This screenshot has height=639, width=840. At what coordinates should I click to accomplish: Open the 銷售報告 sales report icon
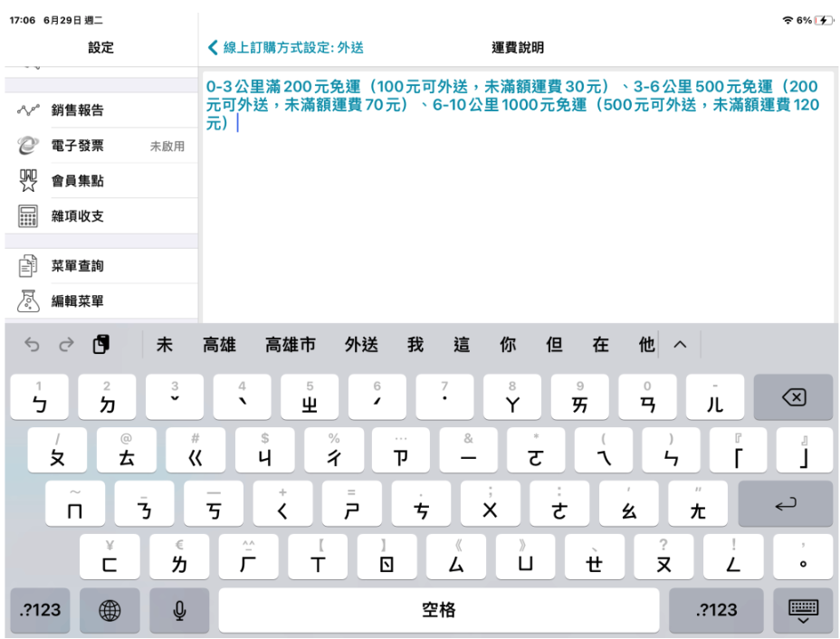click(28, 110)
